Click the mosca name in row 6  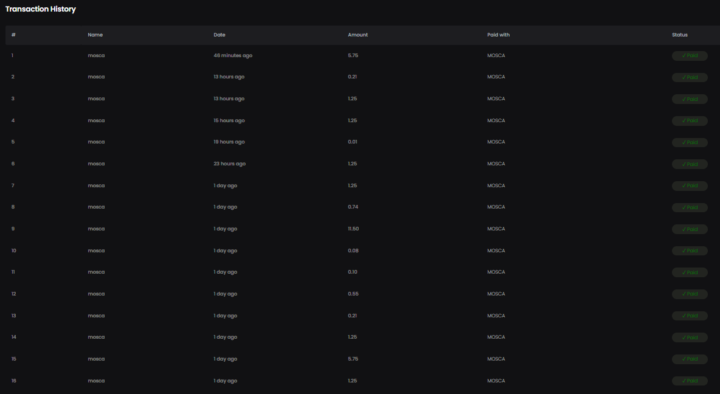[x=96, y=163]
